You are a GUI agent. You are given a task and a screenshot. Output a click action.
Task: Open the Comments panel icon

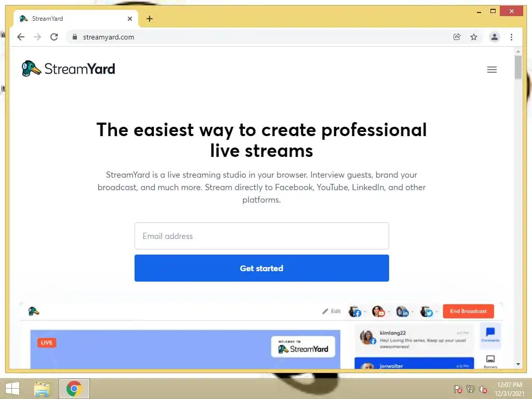click(490, 335)
